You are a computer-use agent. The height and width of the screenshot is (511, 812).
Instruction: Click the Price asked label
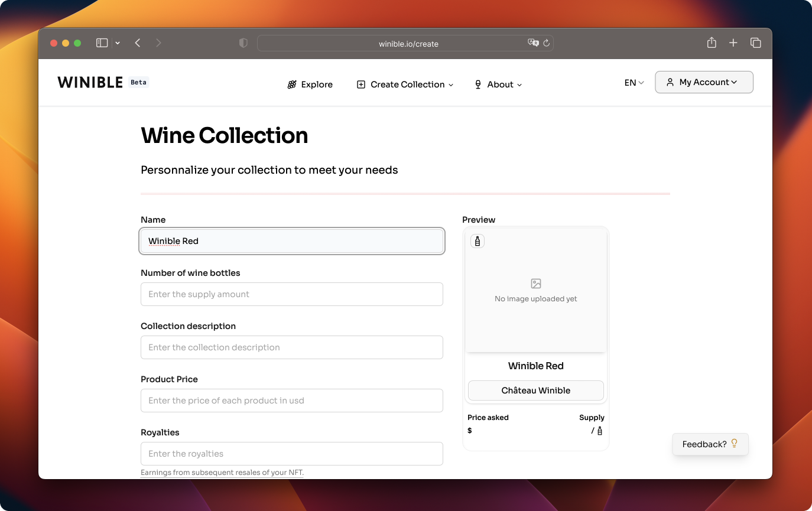tap(488, 417)
